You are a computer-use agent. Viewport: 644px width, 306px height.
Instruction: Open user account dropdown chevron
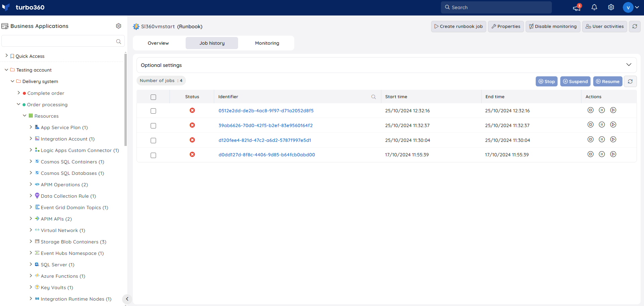tap(637, 7)
